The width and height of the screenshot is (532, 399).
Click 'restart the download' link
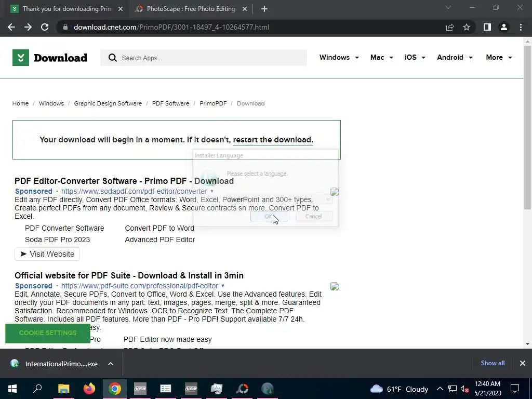[273, 140]
